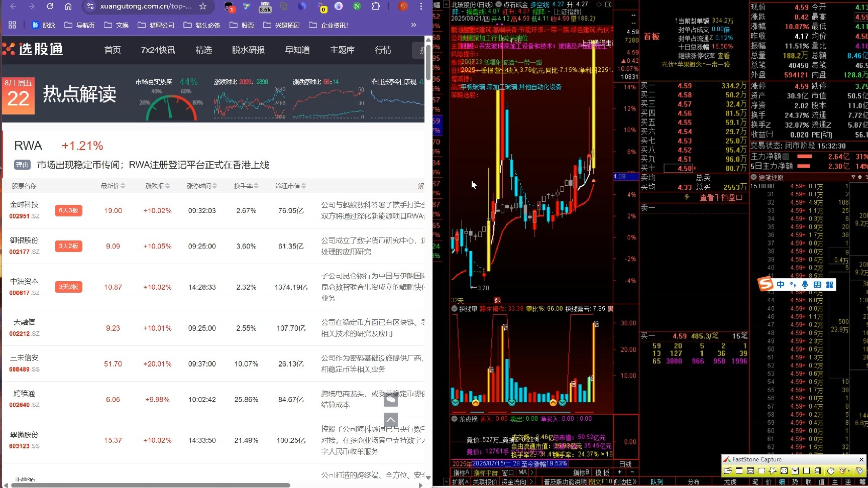This screenshot has width=868, height=488.
Task: Open the browser extensions puzzle icon
Action: (376, 6)
